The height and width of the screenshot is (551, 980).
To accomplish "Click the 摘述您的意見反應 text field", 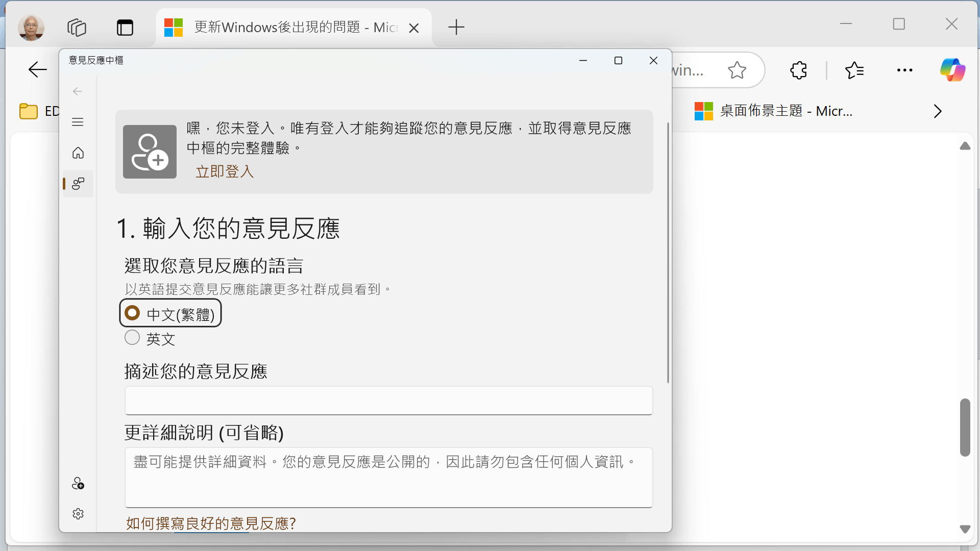I will coord(388,400).
